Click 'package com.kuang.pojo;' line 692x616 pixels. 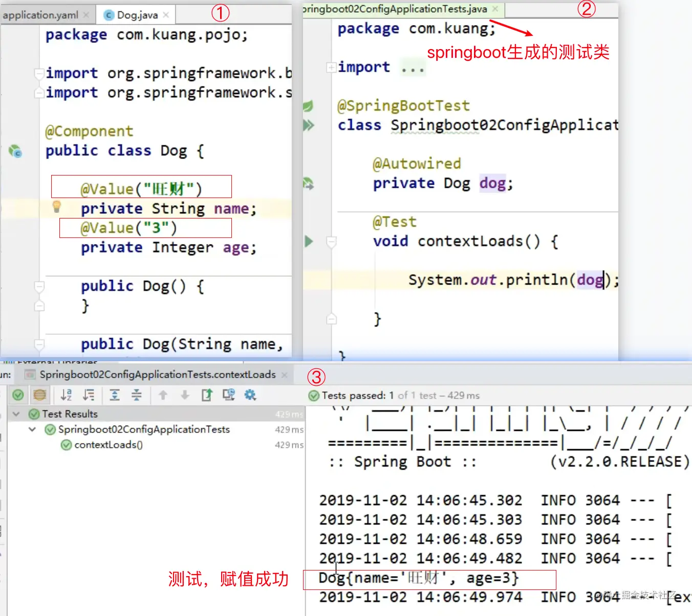point(146,35)
